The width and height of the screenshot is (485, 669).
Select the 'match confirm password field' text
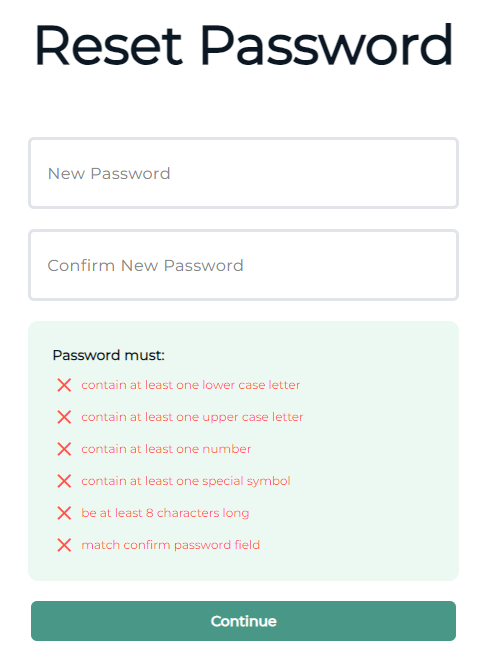[x=170, y=545]
